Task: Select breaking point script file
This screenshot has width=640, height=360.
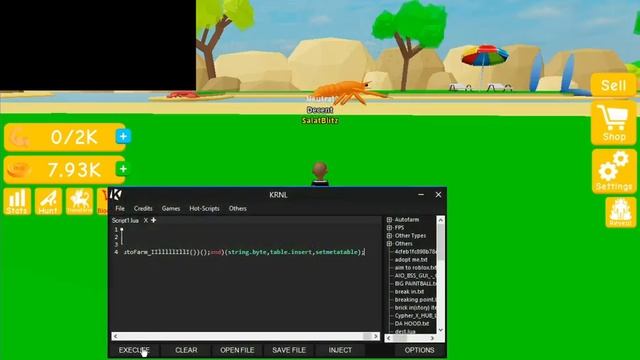Action: [x=415, y=299]
